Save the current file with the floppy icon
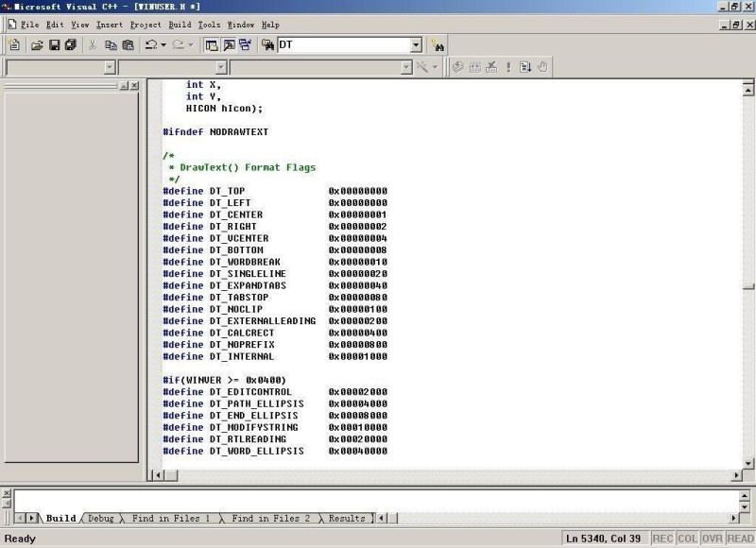 [54, 44]
